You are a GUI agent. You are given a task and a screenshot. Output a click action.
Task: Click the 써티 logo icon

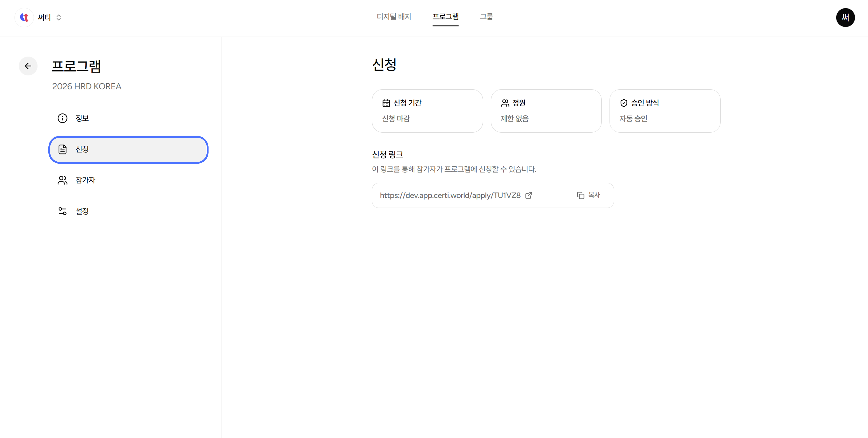point(24,17)
